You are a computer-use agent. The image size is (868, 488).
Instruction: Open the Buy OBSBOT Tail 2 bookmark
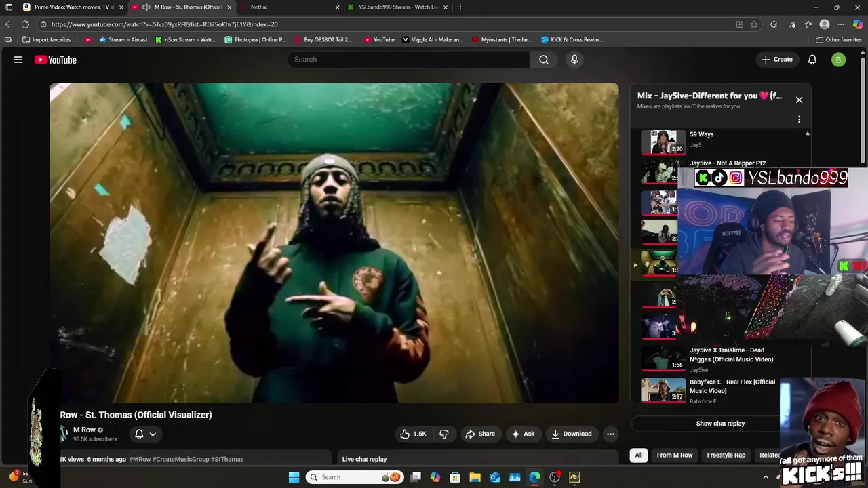(323, 39)
